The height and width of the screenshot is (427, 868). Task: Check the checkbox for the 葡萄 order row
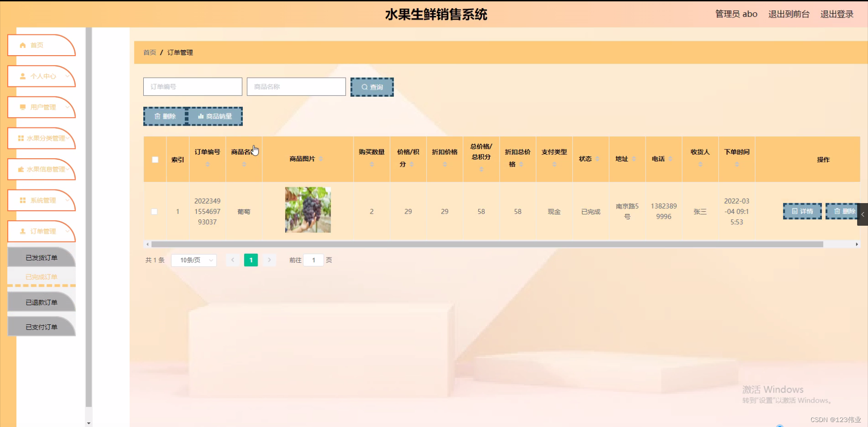click(155, 211)
